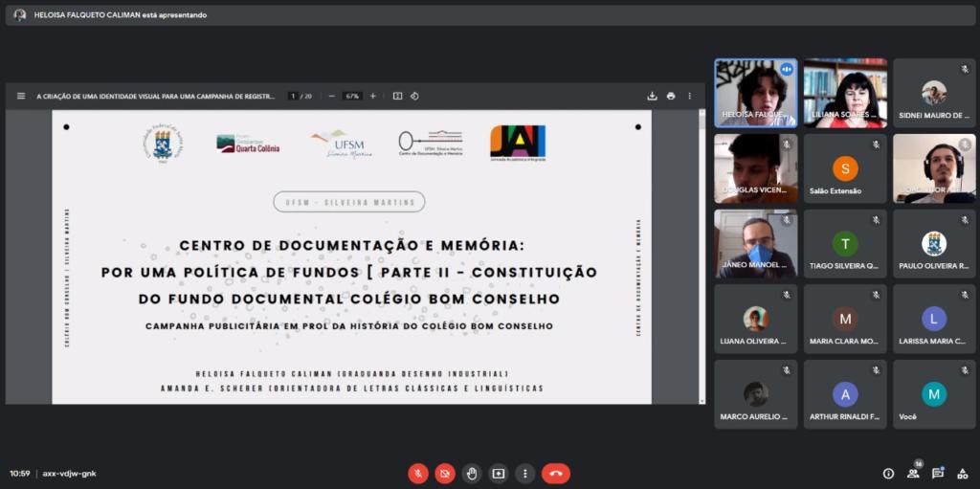Toggle the camera on
The image size is (980, 489).
tap(445, 473)
